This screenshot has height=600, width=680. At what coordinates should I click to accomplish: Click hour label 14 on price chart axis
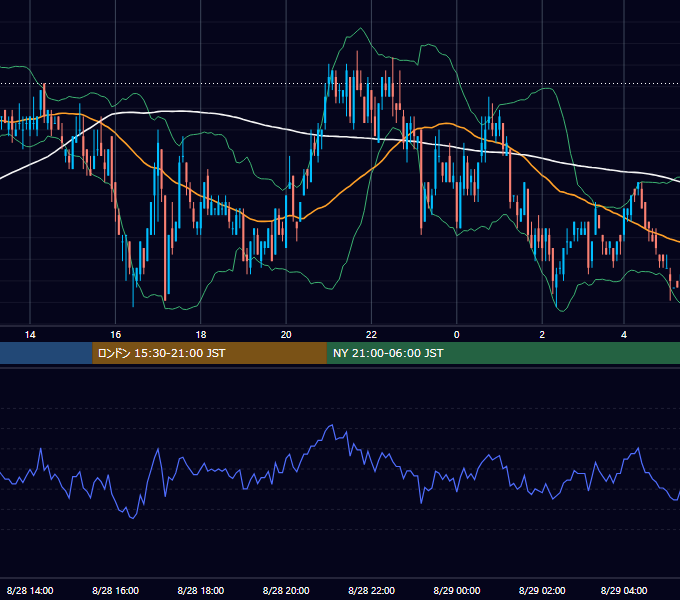pos(30,335)
